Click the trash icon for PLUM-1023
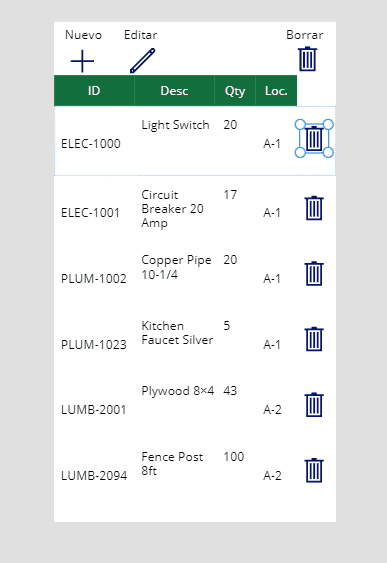 tap(314, 339)
